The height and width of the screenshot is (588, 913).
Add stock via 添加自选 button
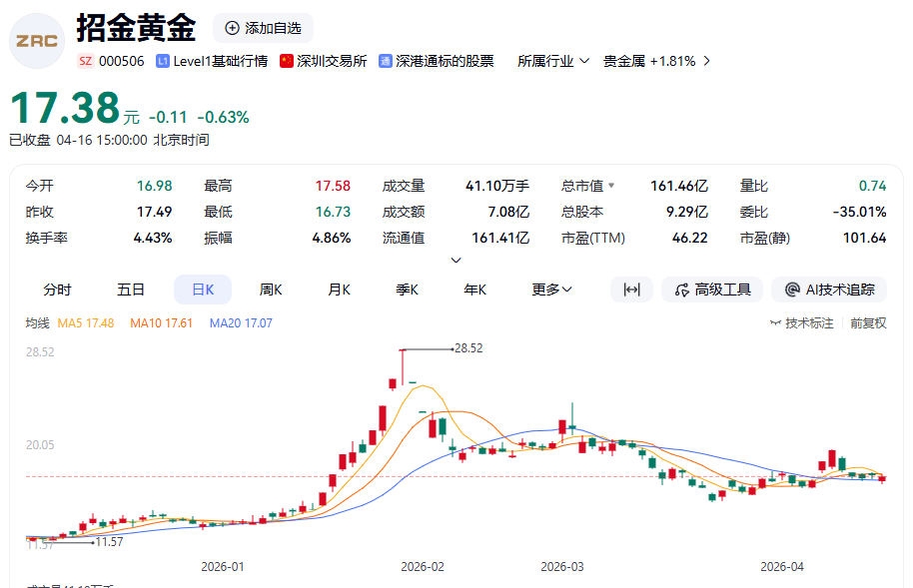click(x=263, y=28)
